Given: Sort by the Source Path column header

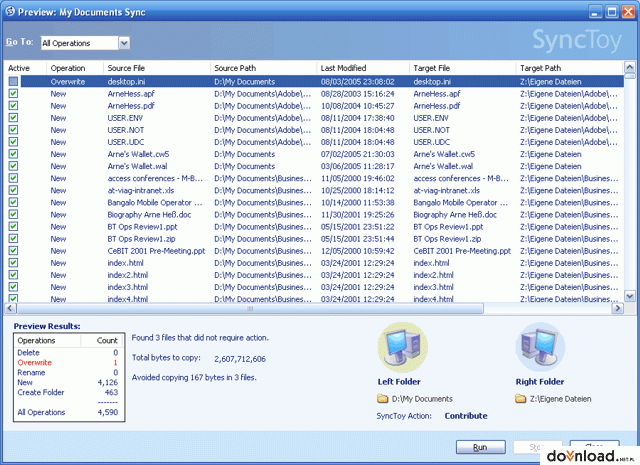Looking at the screenshot, I should [x=264, y=68].
